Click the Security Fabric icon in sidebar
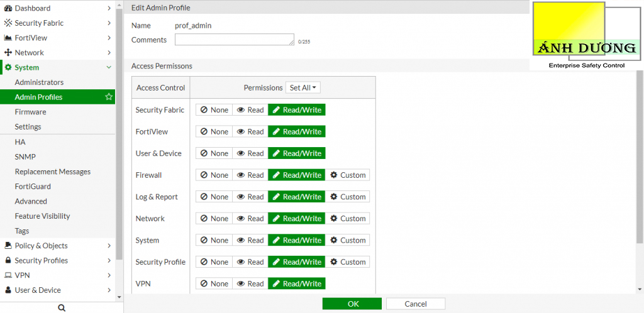644x313 pixels. [x=8, y=23]
